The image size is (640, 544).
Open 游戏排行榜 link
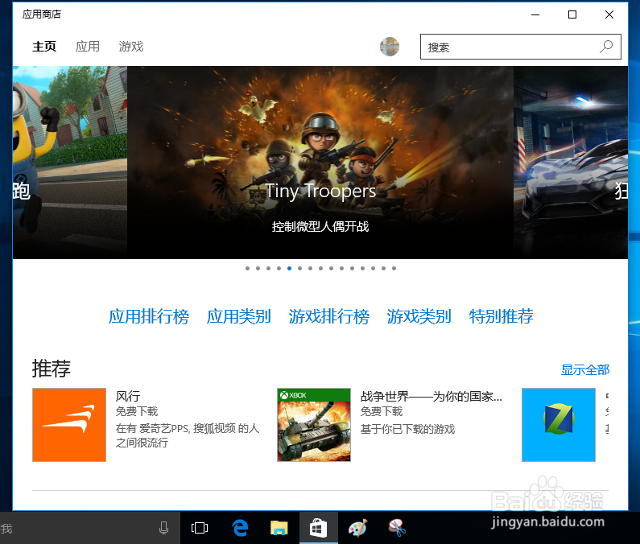pyautogui.click(x=329, y=317)
